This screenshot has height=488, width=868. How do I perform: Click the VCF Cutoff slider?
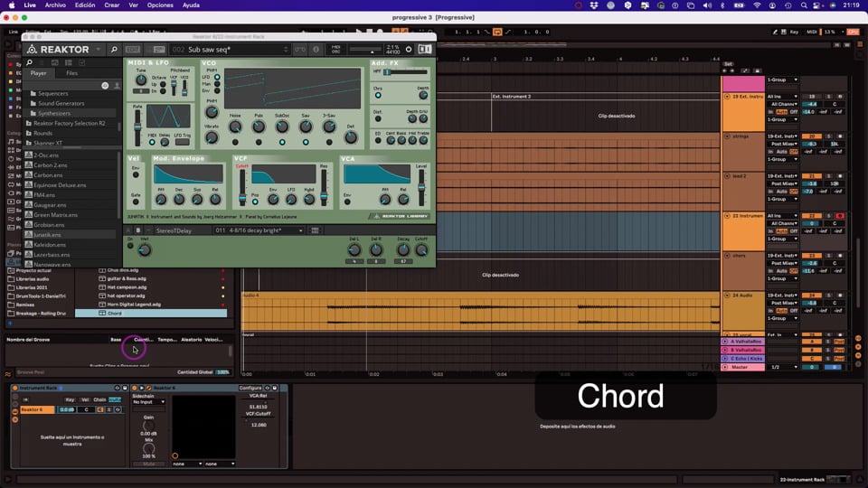pos(242,186)
